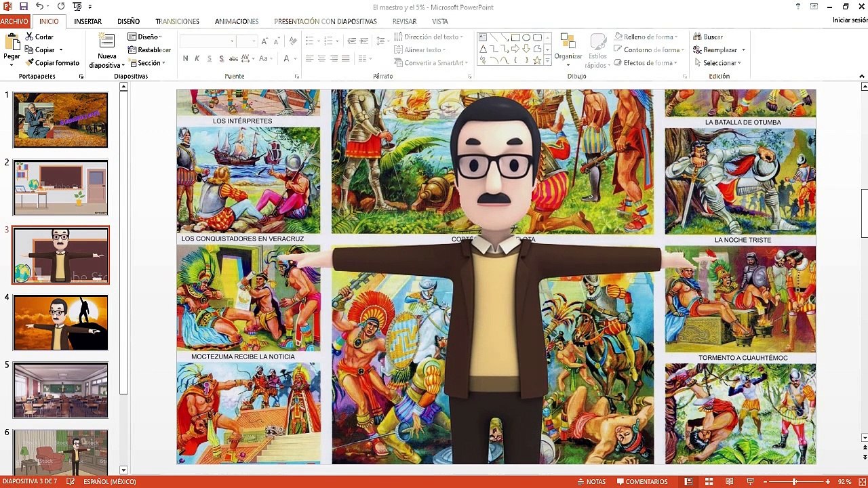Screen dimensions: 868x488
Task: Pick the triangle shape from gallery
Action: [483, 49]
